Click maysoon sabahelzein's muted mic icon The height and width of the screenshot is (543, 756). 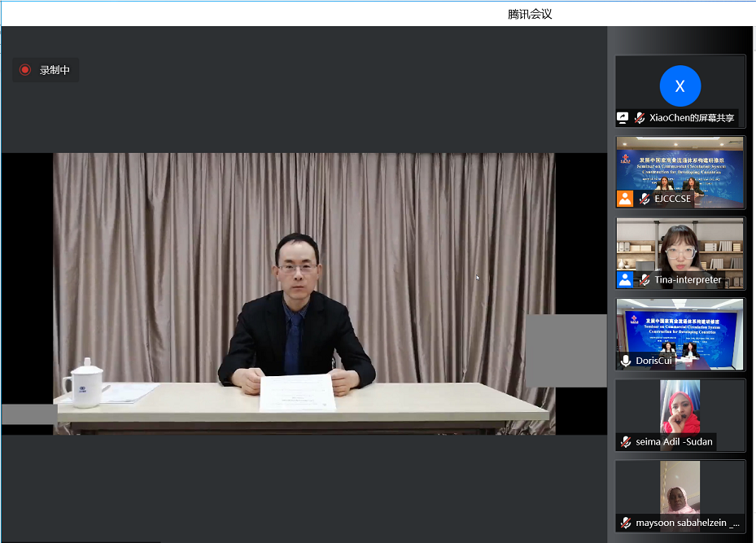[626, 523]
